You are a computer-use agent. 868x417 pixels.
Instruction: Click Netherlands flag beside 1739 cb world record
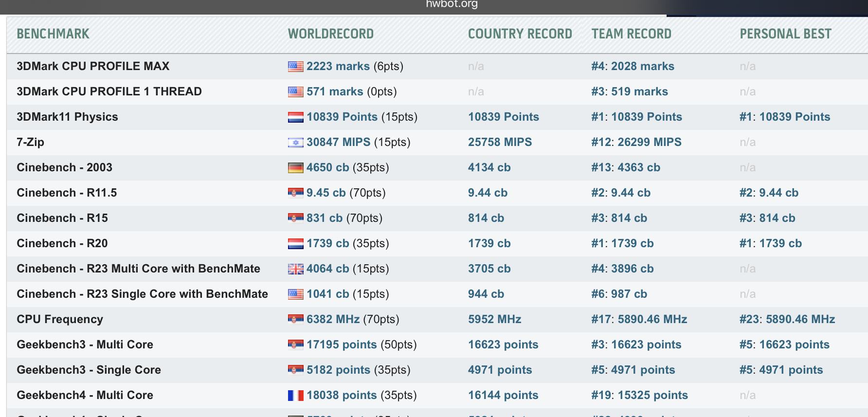[x=295, y=244]
